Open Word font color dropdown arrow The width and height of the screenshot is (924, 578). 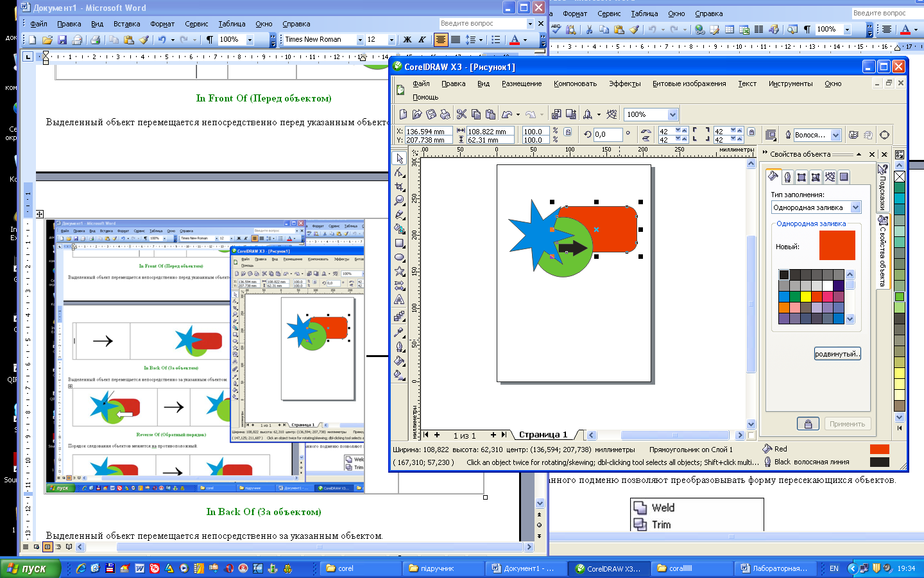pyautogui.click(x=525, y=40)
